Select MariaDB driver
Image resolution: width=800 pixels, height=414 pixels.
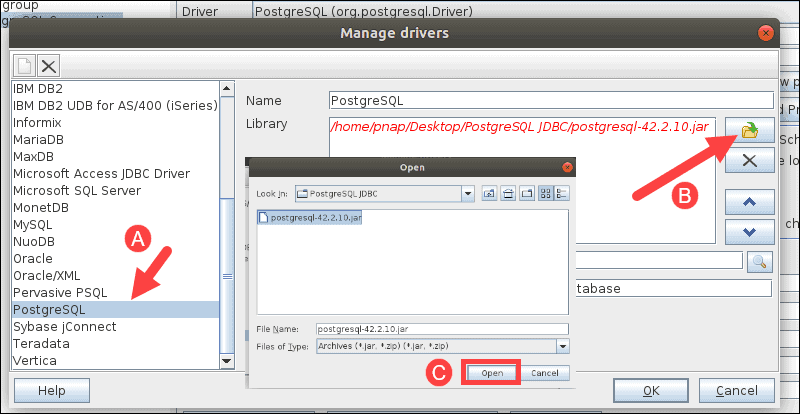[x=115, y=139]
